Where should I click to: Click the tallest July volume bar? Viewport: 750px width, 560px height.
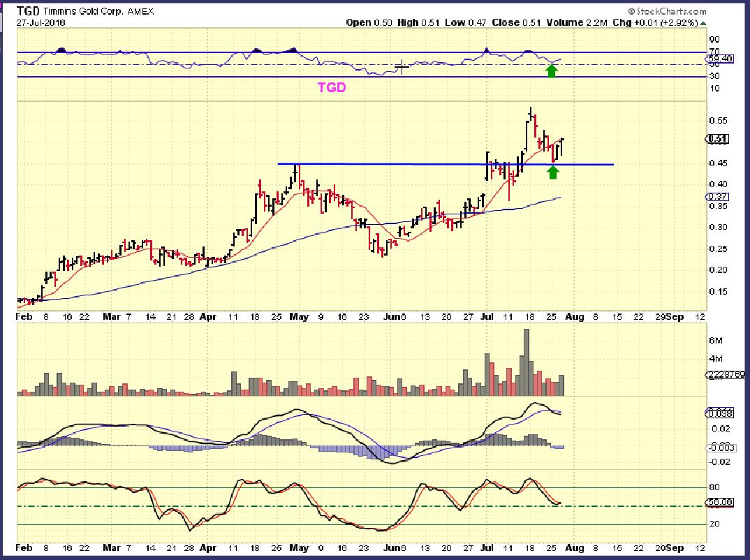(527, 362)
